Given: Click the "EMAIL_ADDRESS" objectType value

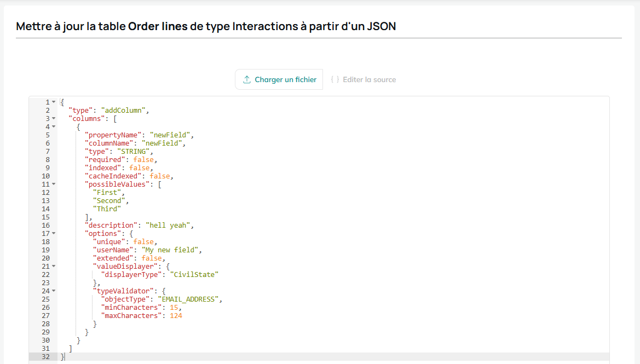Looking at the screenshot, I should tap(188, 299).
